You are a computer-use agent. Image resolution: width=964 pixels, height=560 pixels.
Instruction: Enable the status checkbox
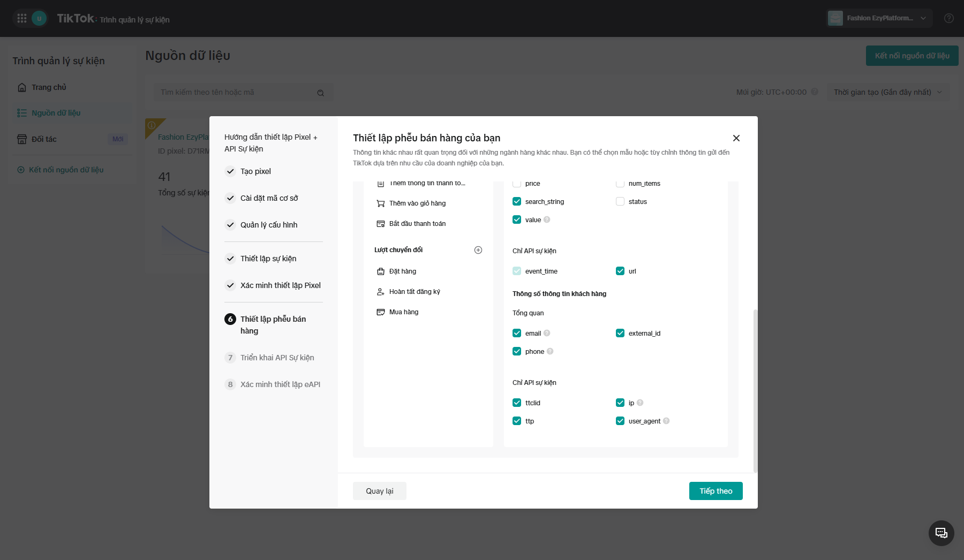[620, 201]
